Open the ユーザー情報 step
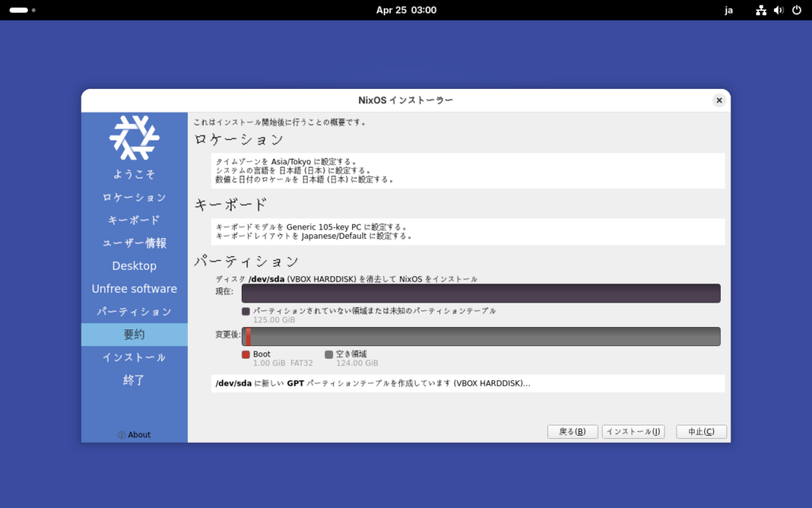The height and width of the screenshot is (508, 812). coord(134,243)
